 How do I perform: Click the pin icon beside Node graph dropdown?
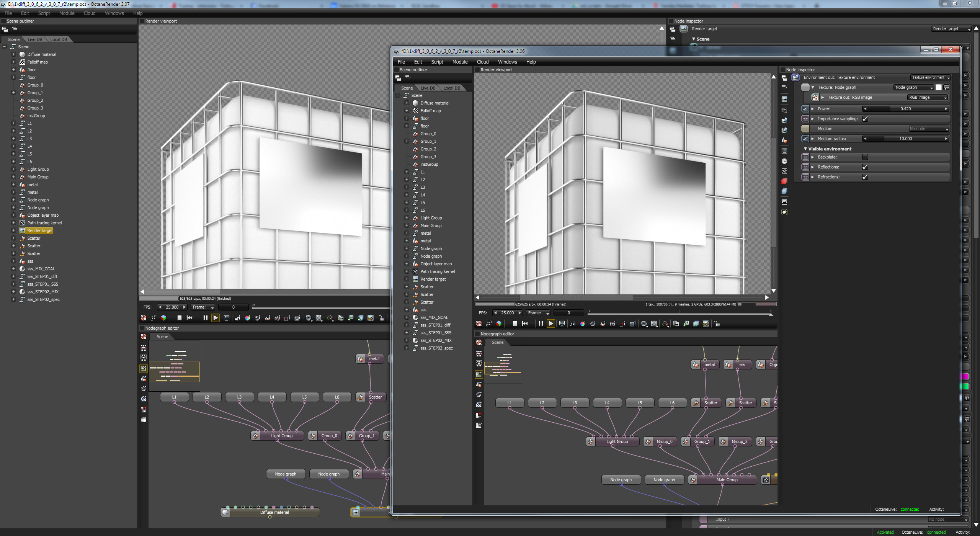(946, 88)
